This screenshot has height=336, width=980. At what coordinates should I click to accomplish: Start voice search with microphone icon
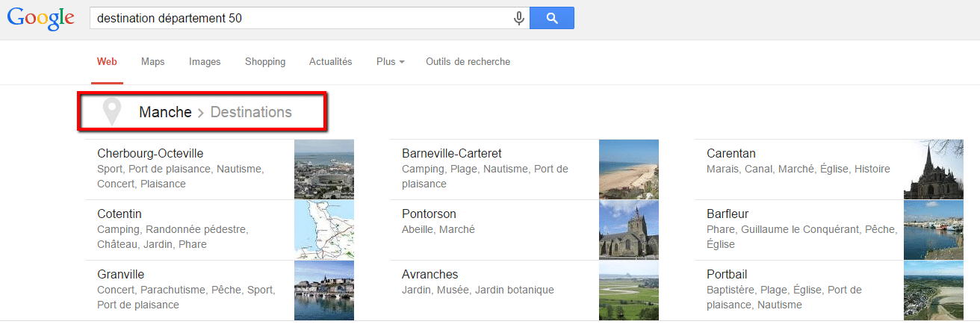click(x=519, y=19)
